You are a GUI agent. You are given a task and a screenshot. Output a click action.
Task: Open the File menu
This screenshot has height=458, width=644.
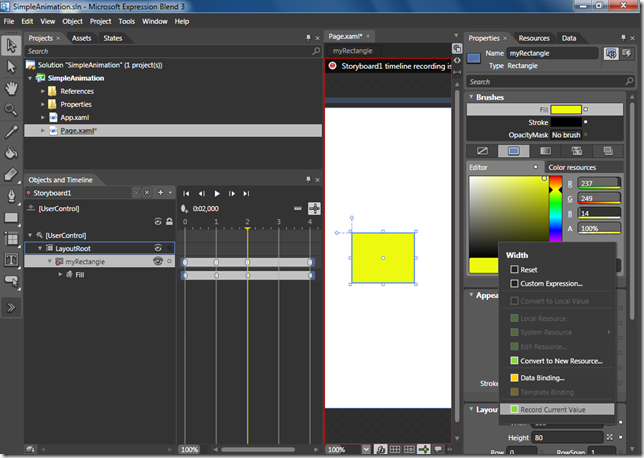pyautogui.click(x=9, y=21)
